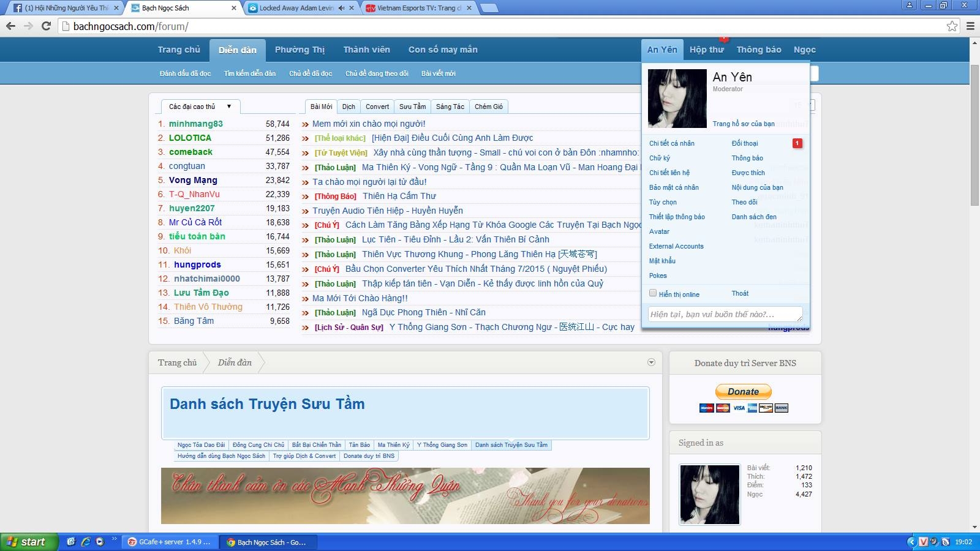Open the Chrome hamburger menu

tap(970, 26)
